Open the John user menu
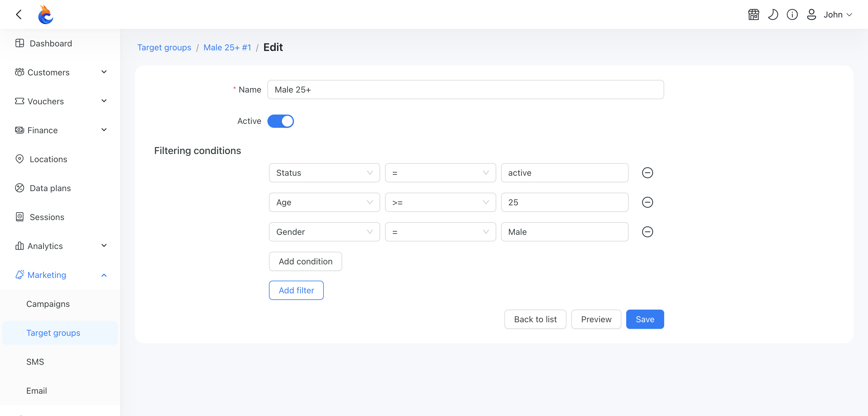868x416 pixels. click(x=838, y=14)
